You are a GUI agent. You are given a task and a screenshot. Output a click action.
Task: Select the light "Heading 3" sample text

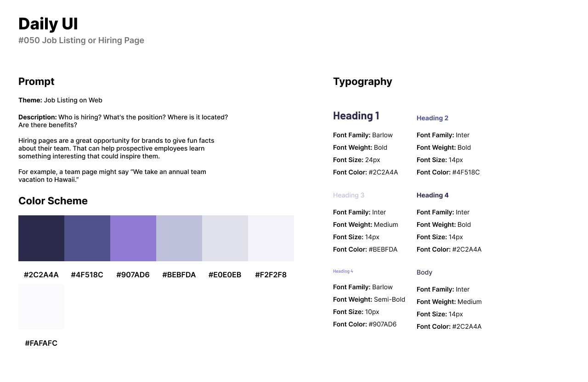click(349, 195)
